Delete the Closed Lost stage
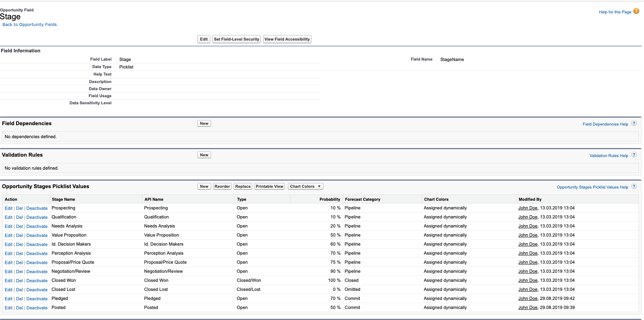 19,290
